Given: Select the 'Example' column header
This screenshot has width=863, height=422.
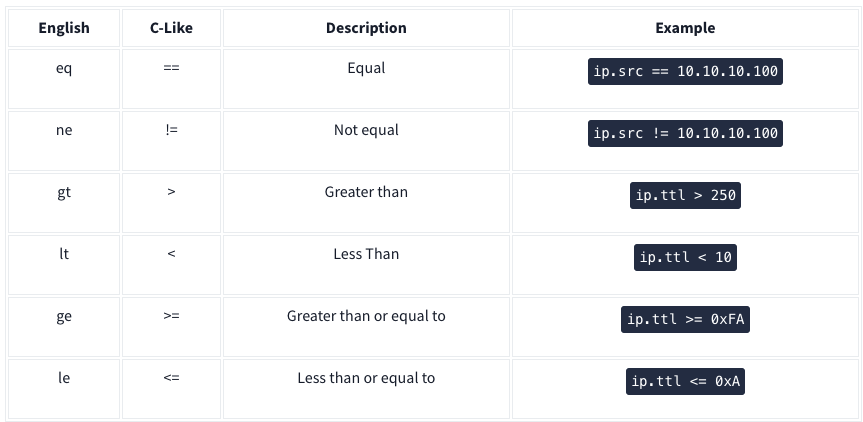Looking at the screenshot, I should 685,28.
